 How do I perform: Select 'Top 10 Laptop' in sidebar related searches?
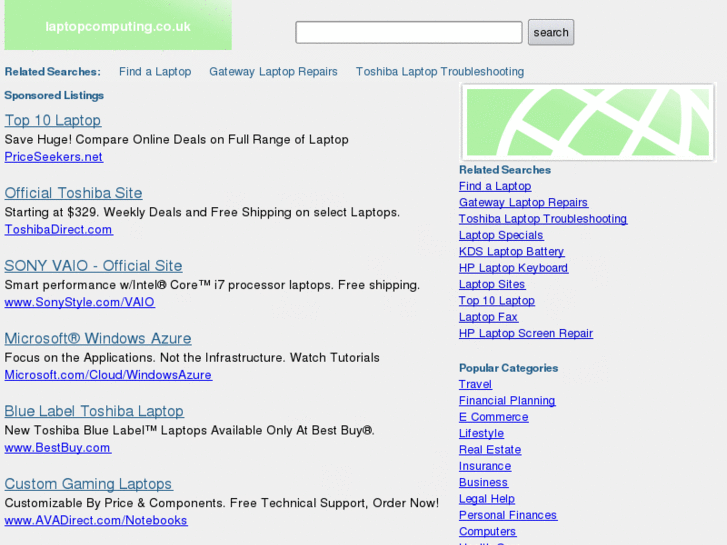(497, 301)
